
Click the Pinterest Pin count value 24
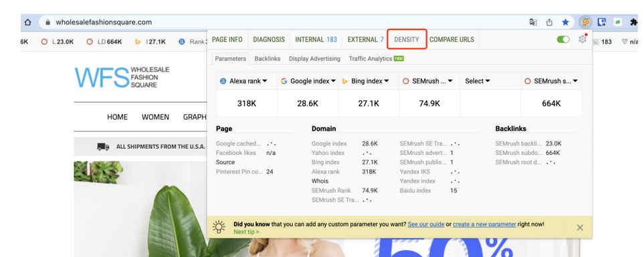pos(270,172)
